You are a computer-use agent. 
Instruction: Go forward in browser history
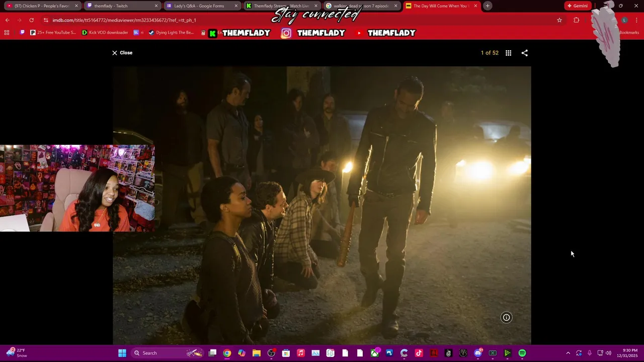[x=19, y=20]
